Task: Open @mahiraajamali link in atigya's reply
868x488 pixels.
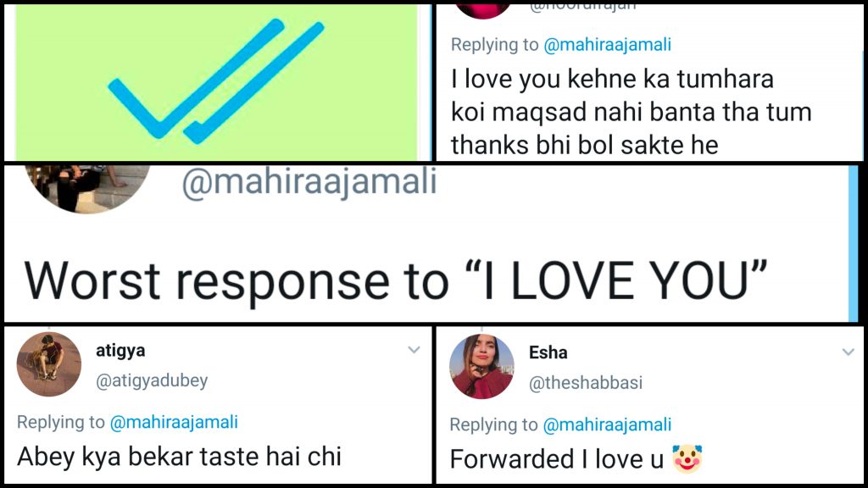Action: click(x=175, y=422)
